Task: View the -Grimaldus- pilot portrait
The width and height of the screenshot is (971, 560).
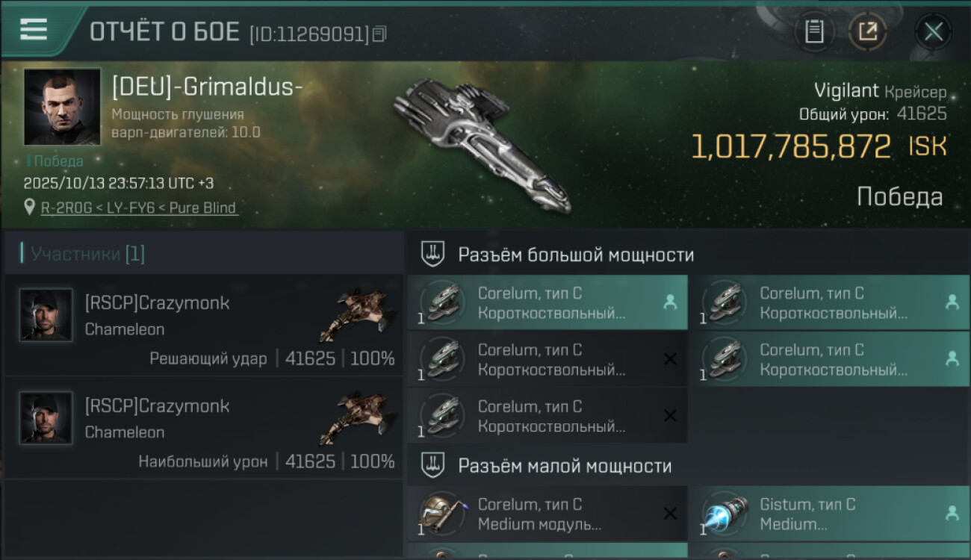Action: tap(62, 107)
